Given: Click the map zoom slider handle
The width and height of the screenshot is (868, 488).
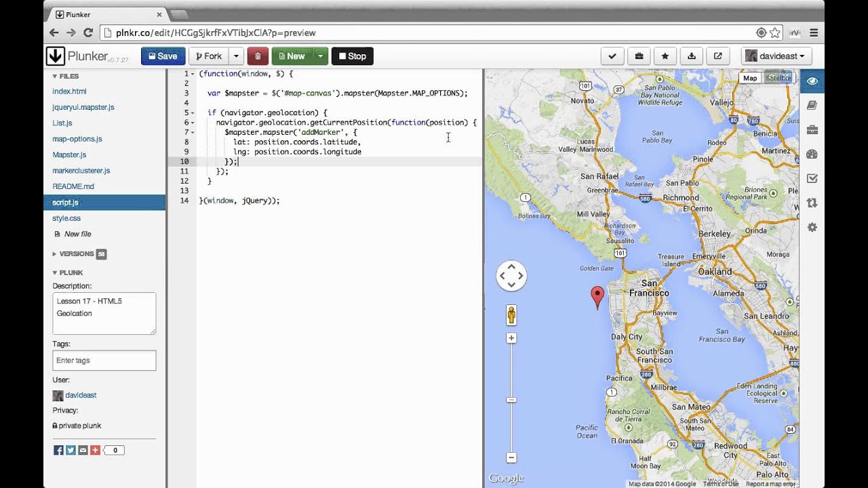Looking at the screenshot, I should click(511, 400).
